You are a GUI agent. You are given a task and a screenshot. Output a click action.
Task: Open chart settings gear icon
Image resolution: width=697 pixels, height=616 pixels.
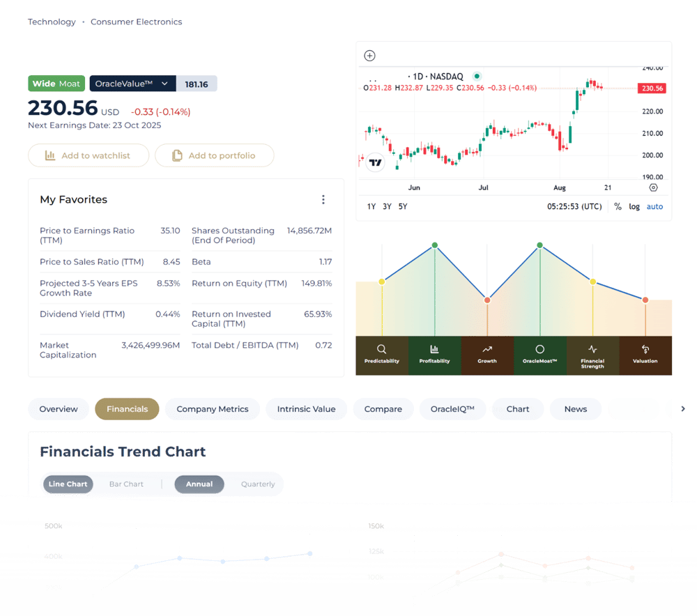pyautogui.click(x=653, y=187)
